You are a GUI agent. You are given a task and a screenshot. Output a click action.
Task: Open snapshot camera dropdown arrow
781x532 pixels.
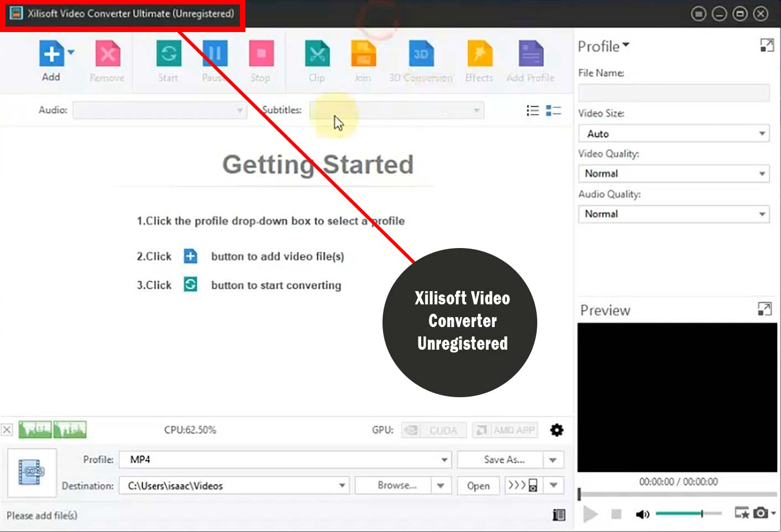[x=773, y=513]
